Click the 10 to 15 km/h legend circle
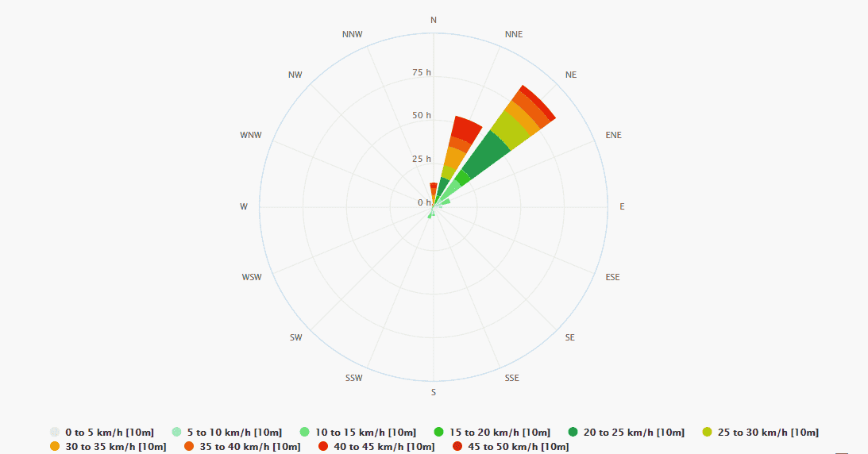868x454 pixels. coord(305,433)
